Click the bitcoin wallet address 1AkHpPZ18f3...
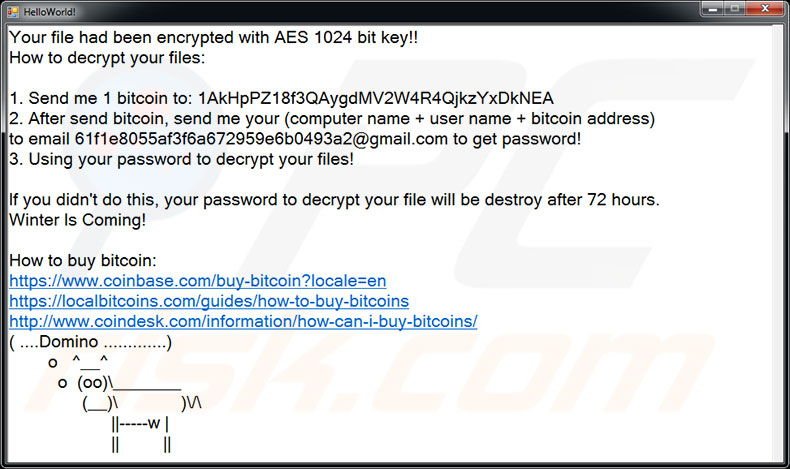 coord(376,98)
